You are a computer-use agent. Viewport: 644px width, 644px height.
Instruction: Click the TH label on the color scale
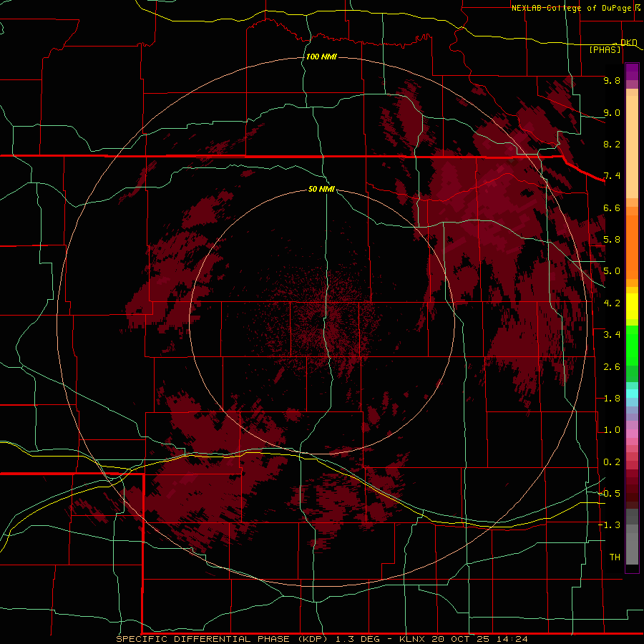pos(615,557)
